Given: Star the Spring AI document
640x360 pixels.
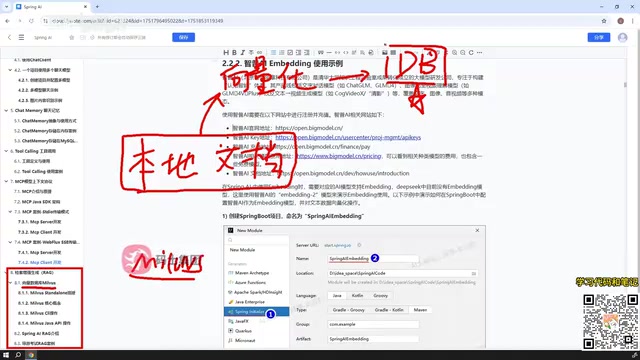Looking at the screenshot, I should [71, 37].
